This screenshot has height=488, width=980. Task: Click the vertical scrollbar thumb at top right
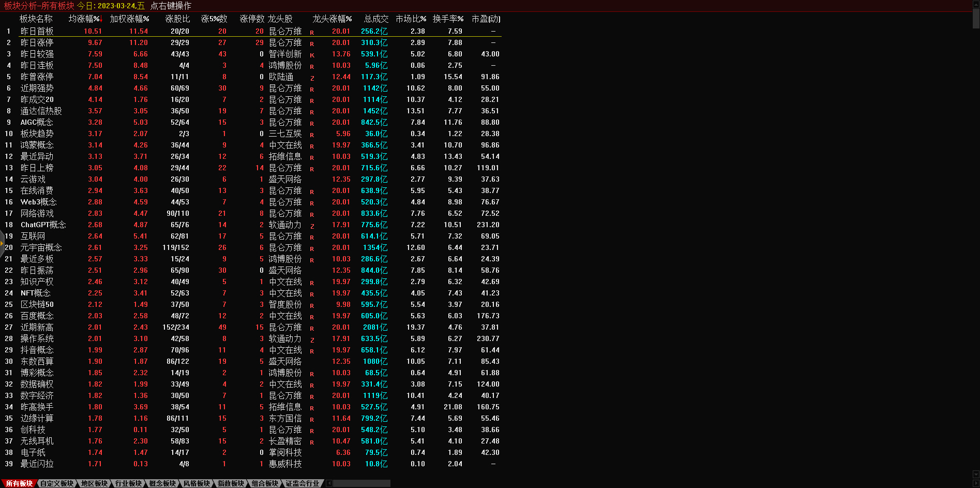tap(976, 18)
